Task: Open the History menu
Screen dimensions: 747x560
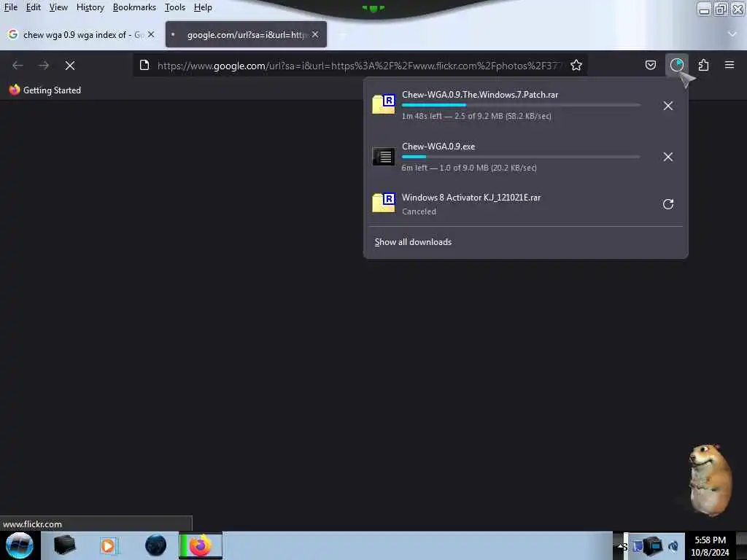Action: (x=90, y=7)
